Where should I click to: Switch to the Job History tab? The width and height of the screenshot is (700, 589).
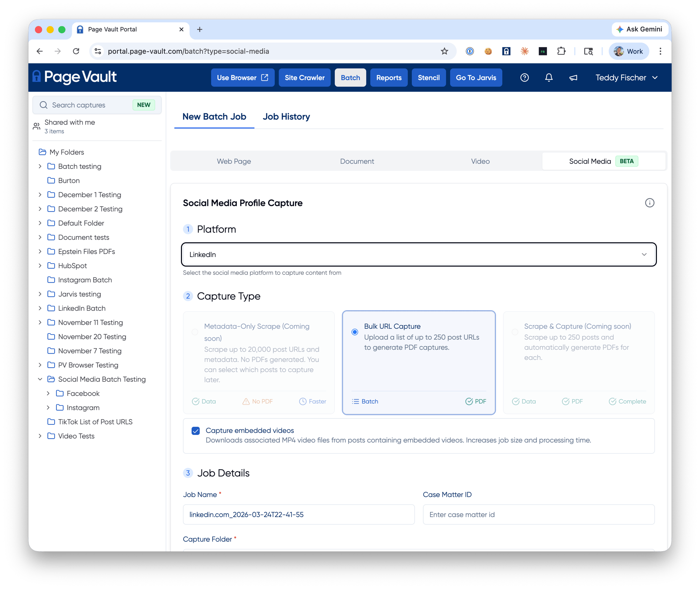coord(286,117)
